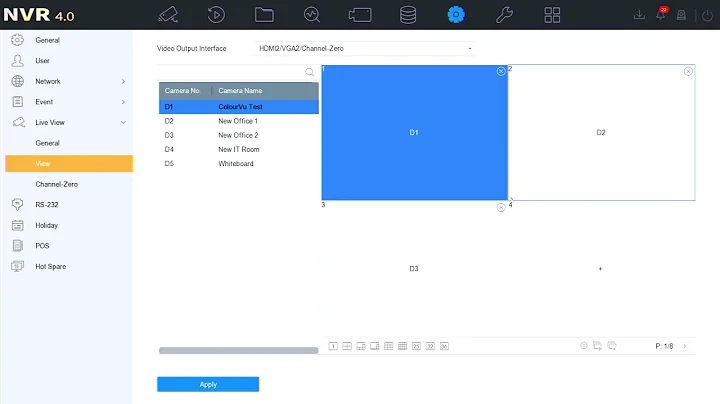720x404 pixels.
Task: Select the 25-window layout icon
Action: [x=416, y=346]
